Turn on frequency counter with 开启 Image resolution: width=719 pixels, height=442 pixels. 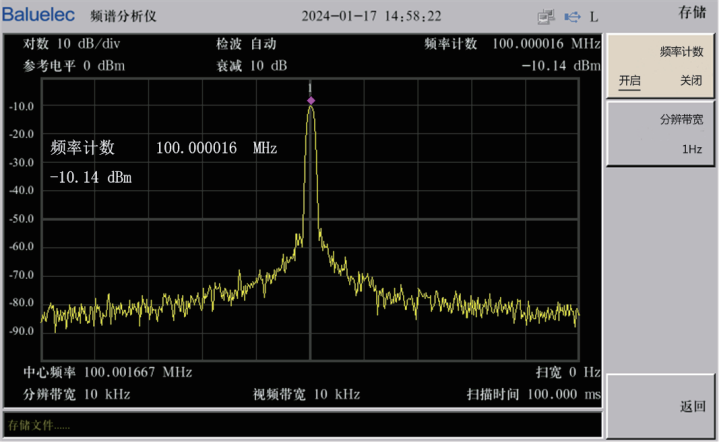(x=629, y=80)
